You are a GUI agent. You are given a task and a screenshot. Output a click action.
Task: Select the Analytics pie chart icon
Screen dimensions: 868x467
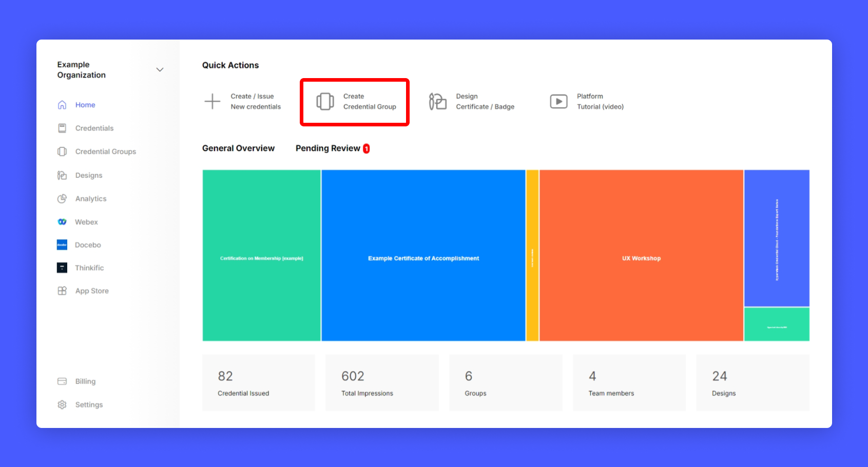62,199
